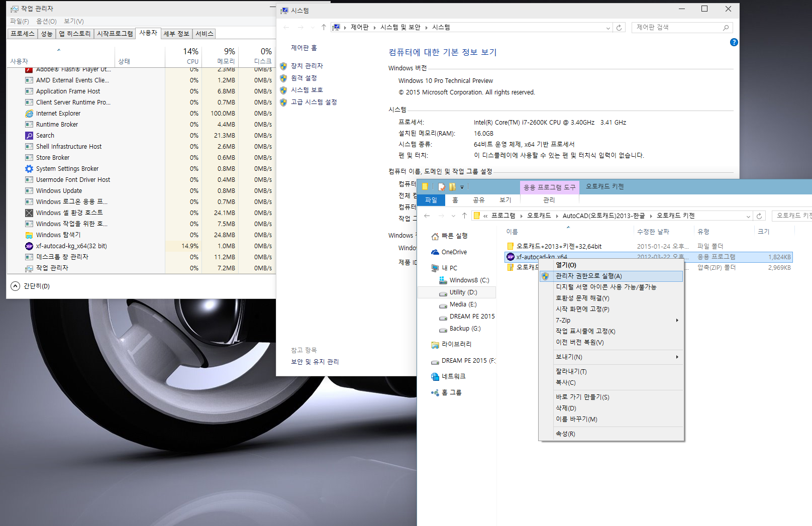Open 공유 ribbon tab in Explorer
This screenshot has width=812, height=526.
479,200
